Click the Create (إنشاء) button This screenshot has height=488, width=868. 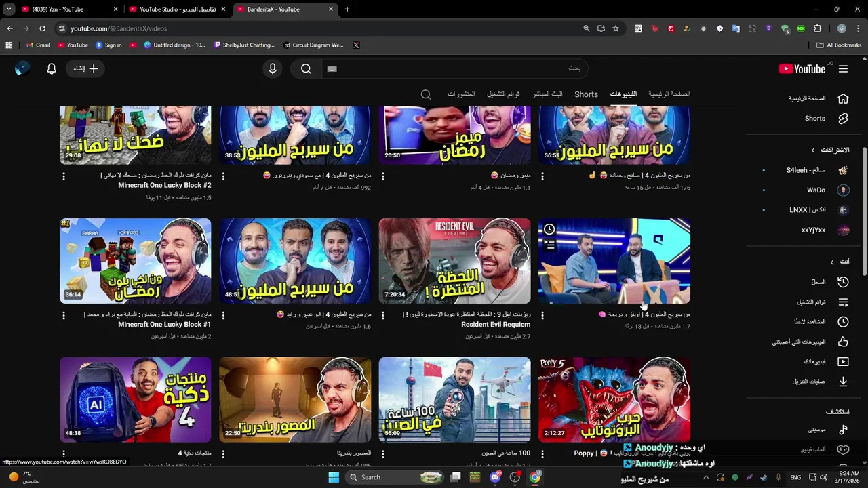tap(86, 68)
